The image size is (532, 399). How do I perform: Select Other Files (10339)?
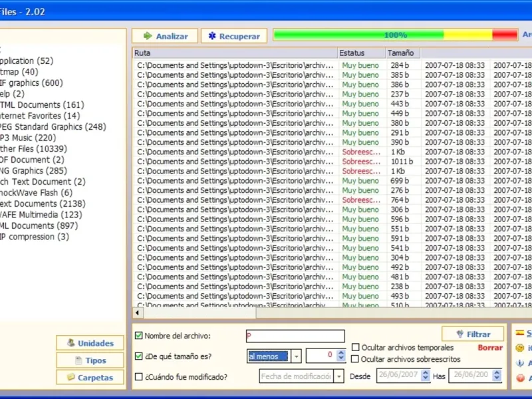(x=33, y=148)
